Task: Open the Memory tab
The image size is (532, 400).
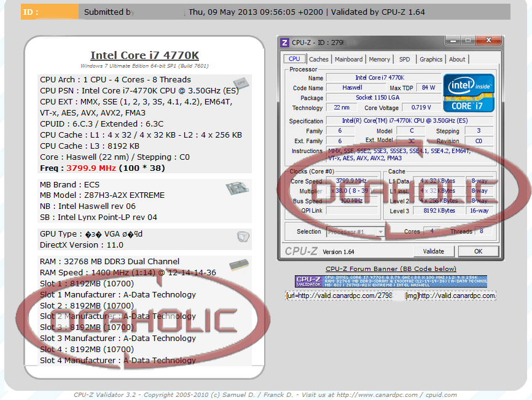Action: coord(379,59)
